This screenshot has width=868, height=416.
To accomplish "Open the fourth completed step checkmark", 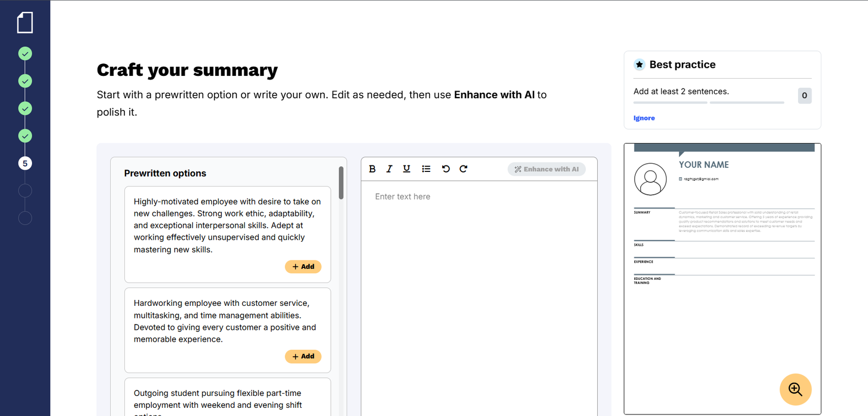I will tap(25, 136).
